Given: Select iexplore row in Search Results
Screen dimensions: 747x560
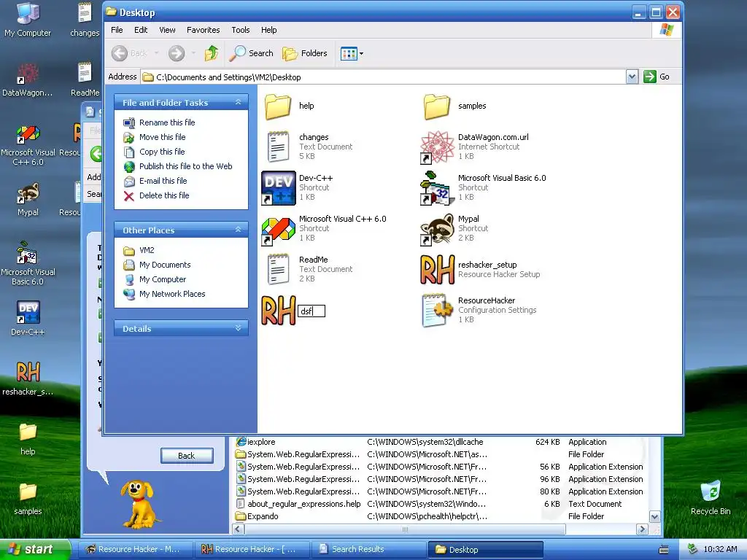Looking at the screenshot, I should pos(441,442).
